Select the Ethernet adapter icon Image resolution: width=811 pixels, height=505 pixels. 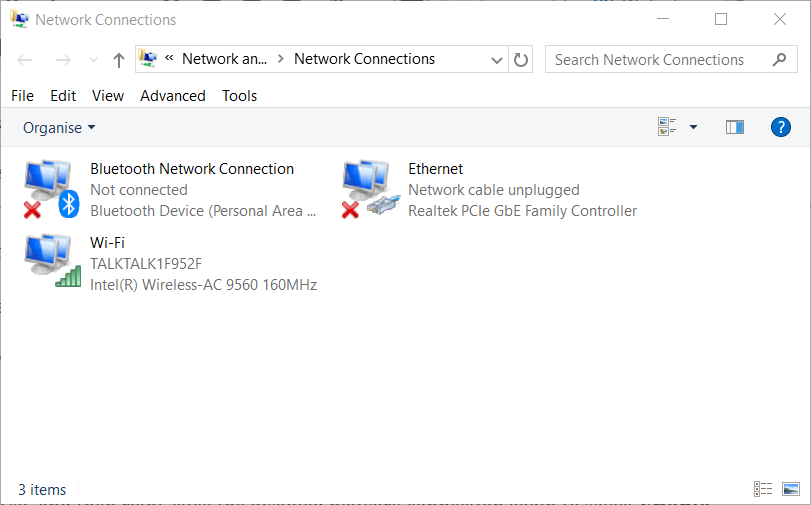[367, 190]
